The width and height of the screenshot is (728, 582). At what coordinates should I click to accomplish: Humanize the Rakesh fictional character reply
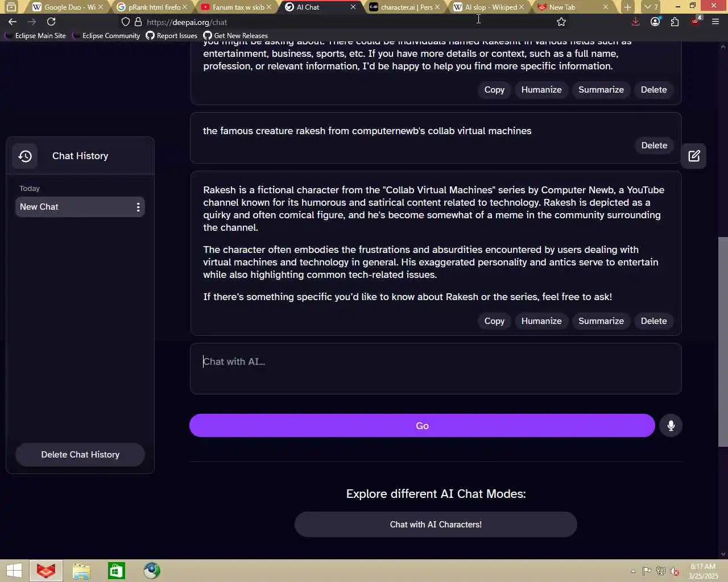[x=541, y=321]
